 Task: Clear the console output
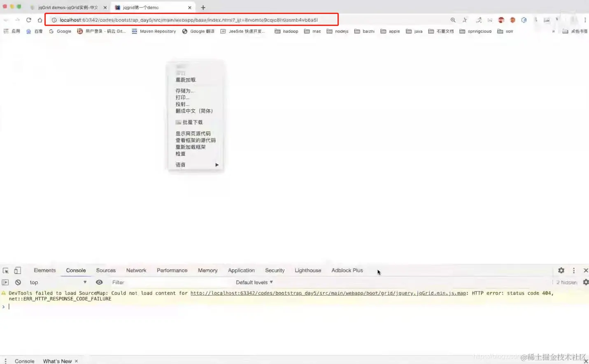point(18,282)
